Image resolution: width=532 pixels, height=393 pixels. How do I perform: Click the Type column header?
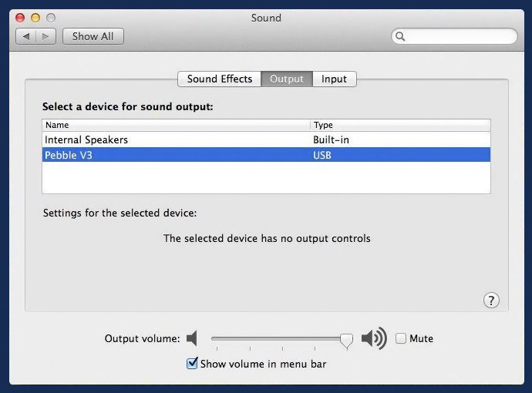pyautogui.click(x=399, y=125)
